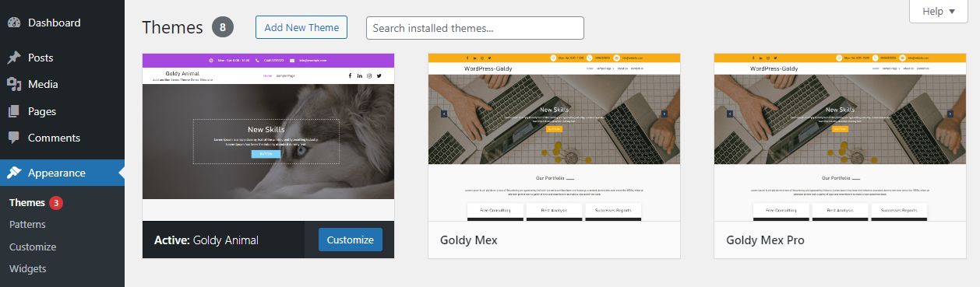Screen dimensions: 980x287
Task: Click the themes count badge showing 8
Action: 223,27
